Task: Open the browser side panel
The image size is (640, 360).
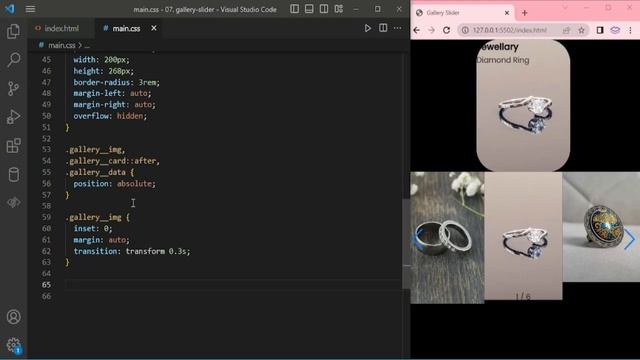Action: click(600, 30)
